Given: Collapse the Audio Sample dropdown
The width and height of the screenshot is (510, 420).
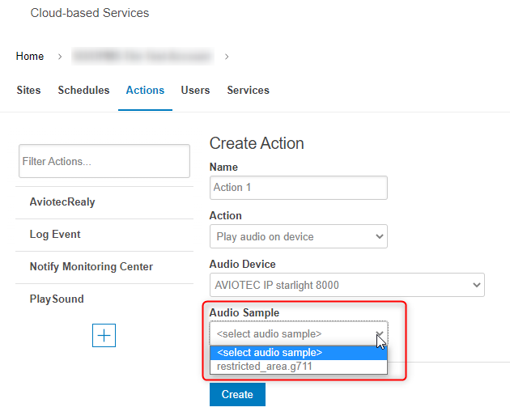Looking at the screenshot, I should pyautogui.click(x=298, y=333).
